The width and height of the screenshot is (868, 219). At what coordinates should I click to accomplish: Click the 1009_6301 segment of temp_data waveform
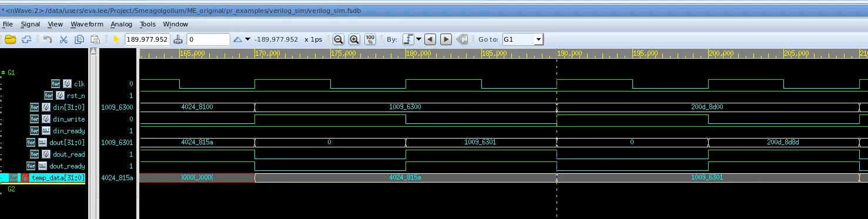click(708, 177)
